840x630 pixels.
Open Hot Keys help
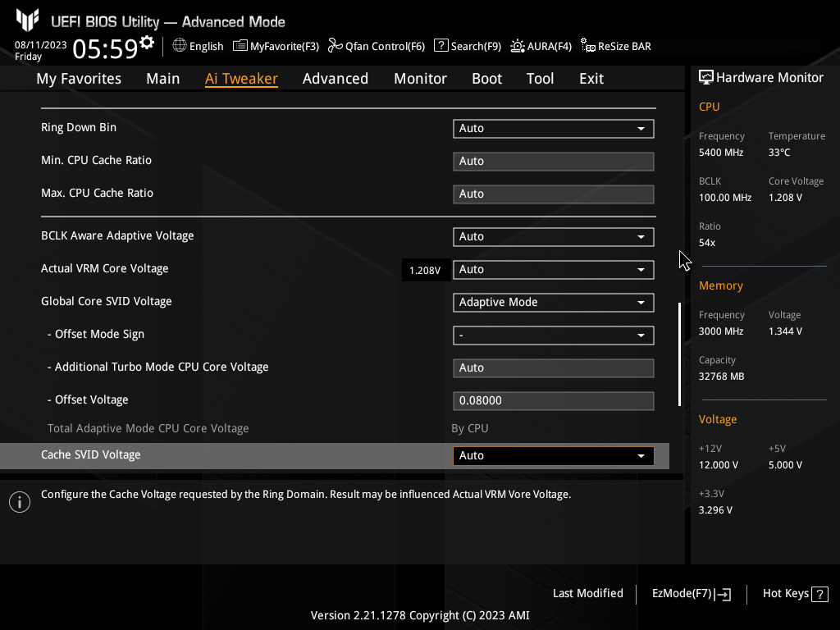796,594
